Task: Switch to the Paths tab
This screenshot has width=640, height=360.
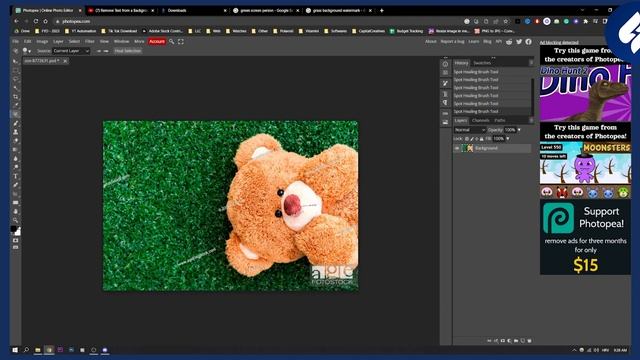Action: tap(500, 120)
